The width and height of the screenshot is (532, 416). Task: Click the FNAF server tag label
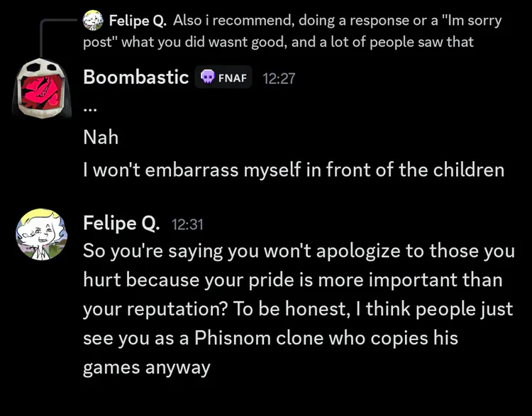[x=233, y=77]
